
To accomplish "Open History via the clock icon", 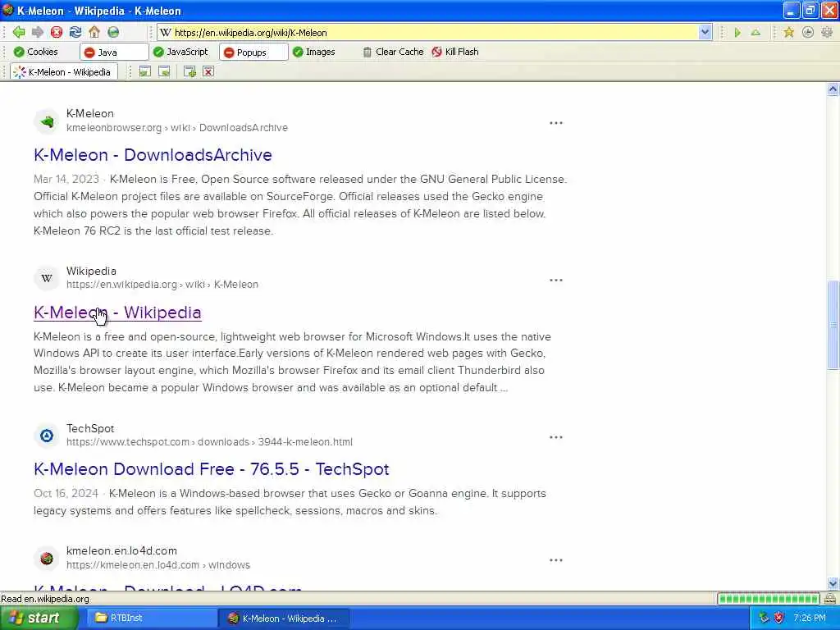I will [x=808, y=33].
